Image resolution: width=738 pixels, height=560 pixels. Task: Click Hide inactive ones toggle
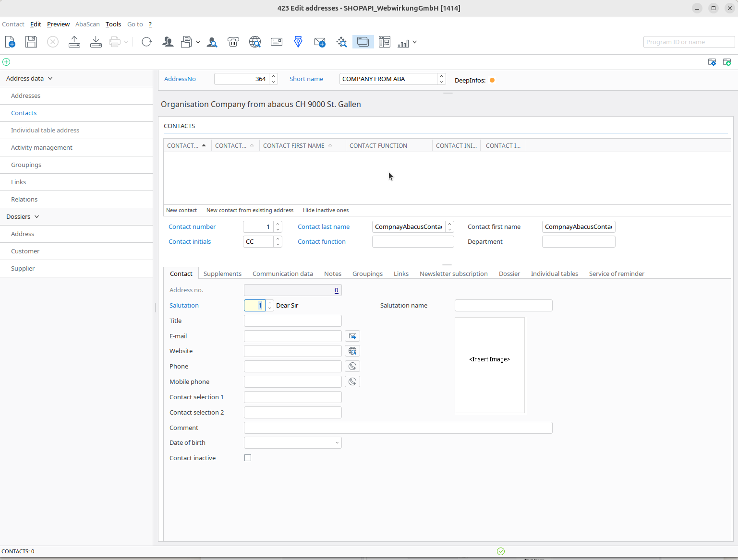point(326,210)
